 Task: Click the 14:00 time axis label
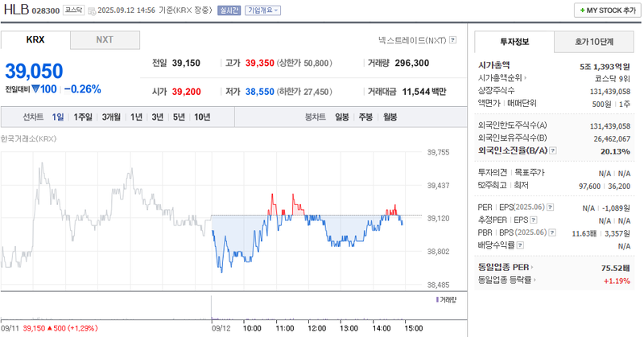pyautogui.click(x=382, y=328)
